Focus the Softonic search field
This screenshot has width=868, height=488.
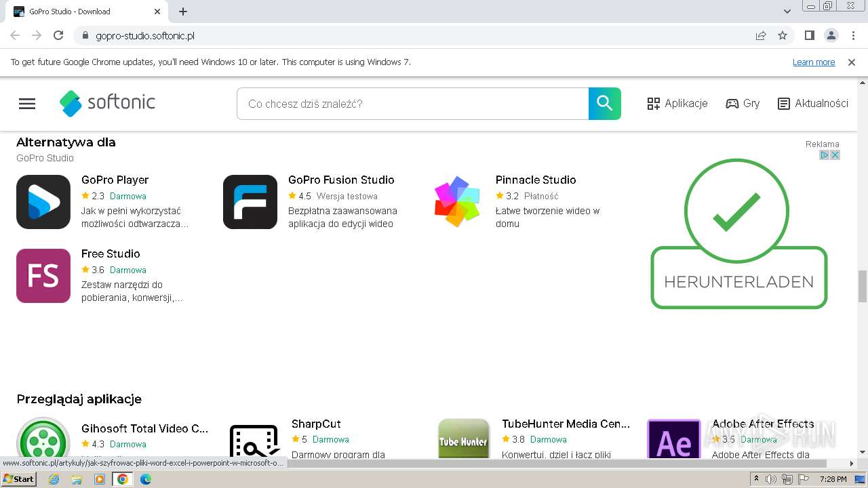[412, 104]
